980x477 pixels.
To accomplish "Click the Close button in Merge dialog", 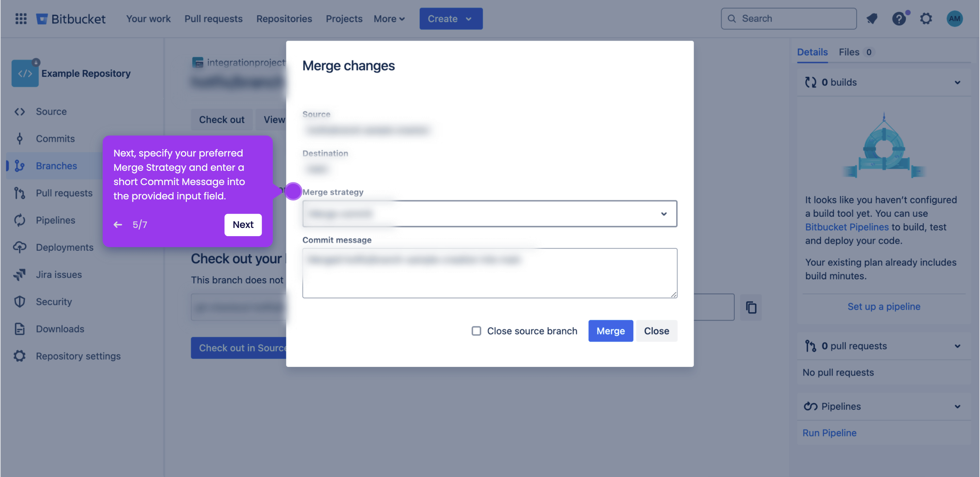I will [x=656, y=331].
